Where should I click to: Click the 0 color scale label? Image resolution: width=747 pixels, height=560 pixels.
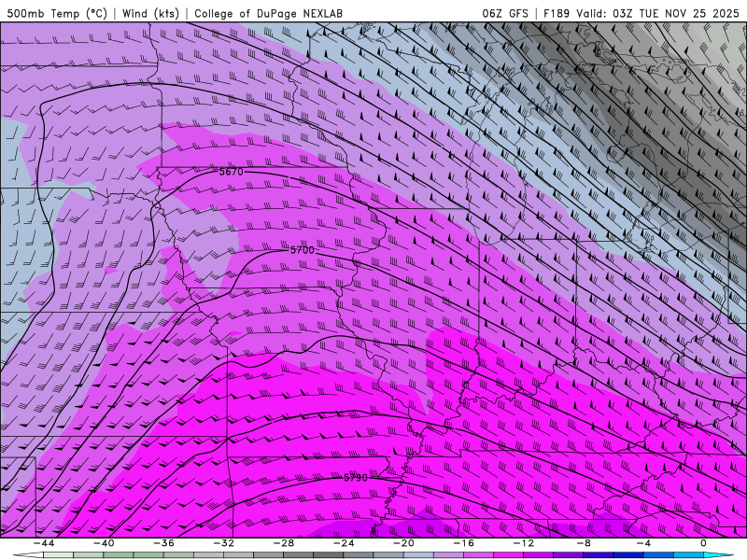tap(703, 543)
